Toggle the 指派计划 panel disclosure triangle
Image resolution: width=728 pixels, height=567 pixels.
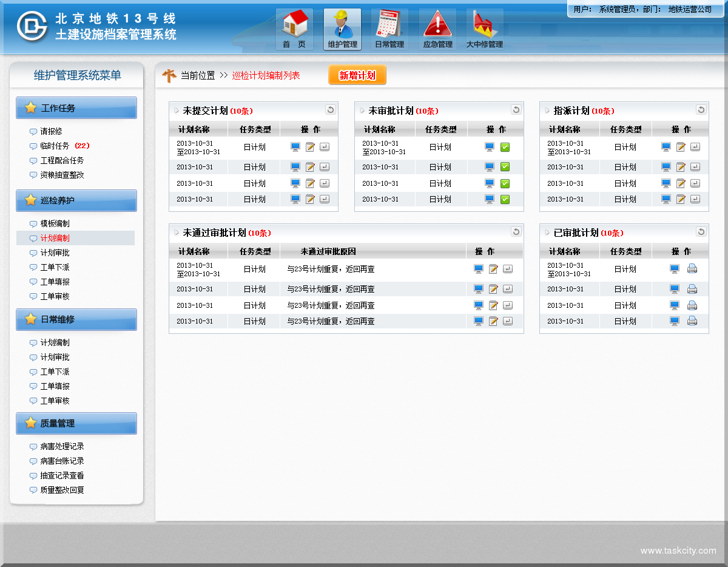point(547,110)
